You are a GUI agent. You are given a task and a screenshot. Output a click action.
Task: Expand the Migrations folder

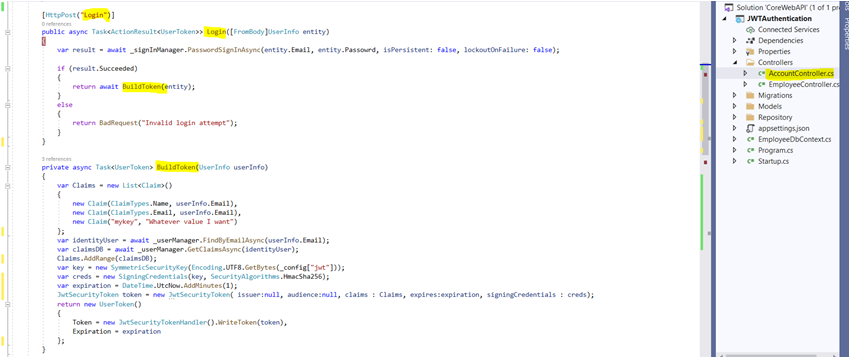(x=734, y=95)
